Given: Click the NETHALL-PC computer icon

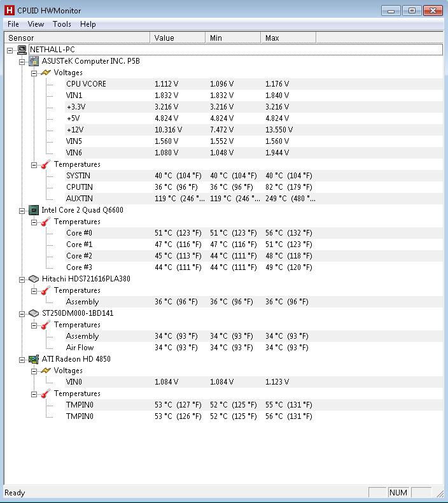Looking at the screenshot, I should (x=22, y=50).
